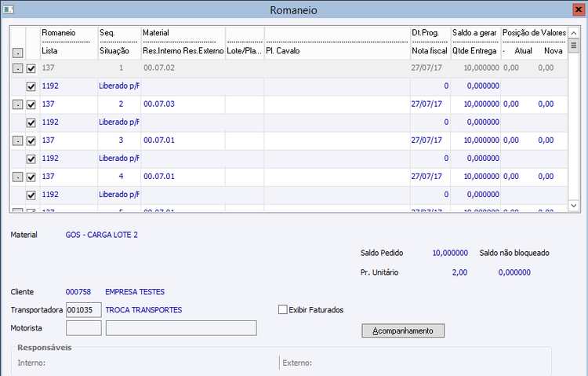Screen dimensions: 588x376
Task: Uncheck the Romaneio 137 Seq. 1 checkbox
Action: coord(31,68)
